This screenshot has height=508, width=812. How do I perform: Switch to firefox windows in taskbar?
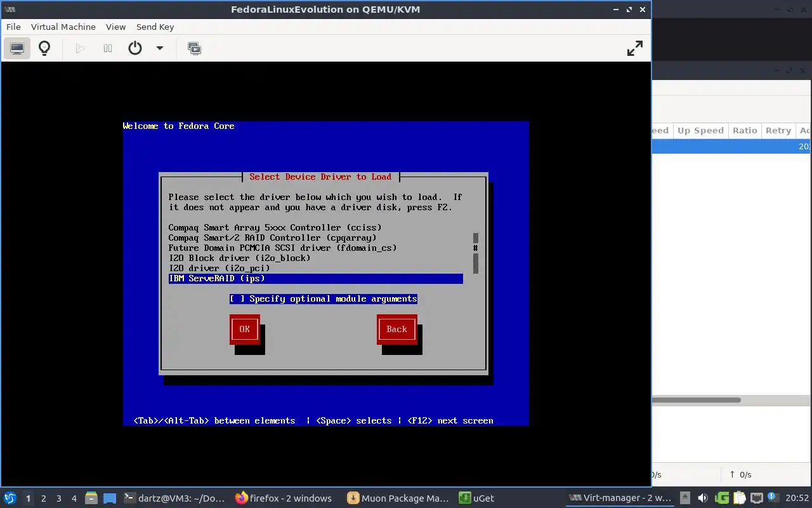point(284,498)
